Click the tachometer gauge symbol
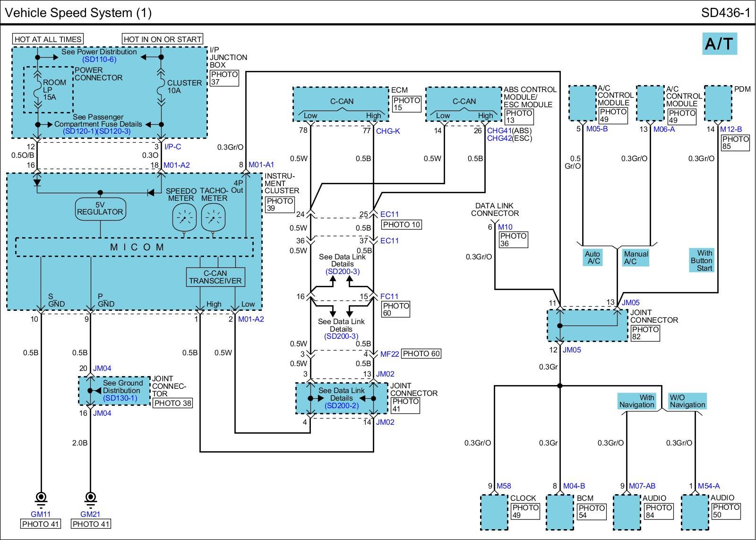 213,218
